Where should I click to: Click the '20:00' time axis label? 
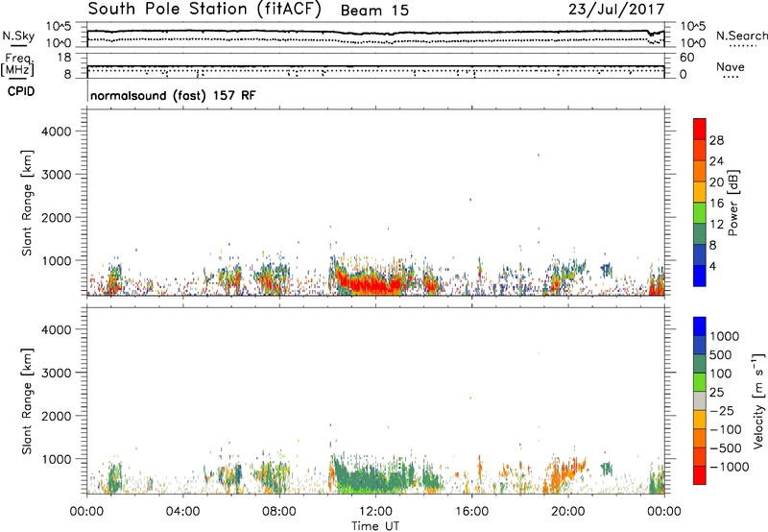pyautogui.click(x=568, y=512)
